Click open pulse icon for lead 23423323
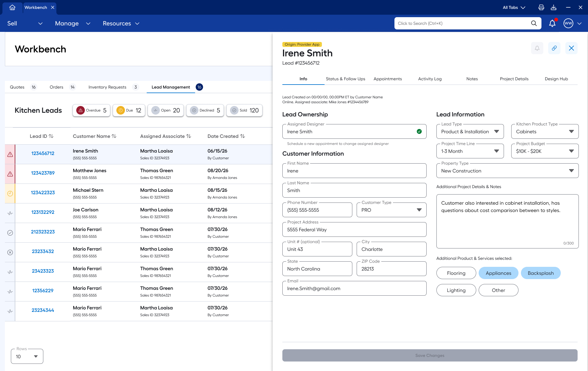This screenshot has width=588, height=371. coord(10,272)
